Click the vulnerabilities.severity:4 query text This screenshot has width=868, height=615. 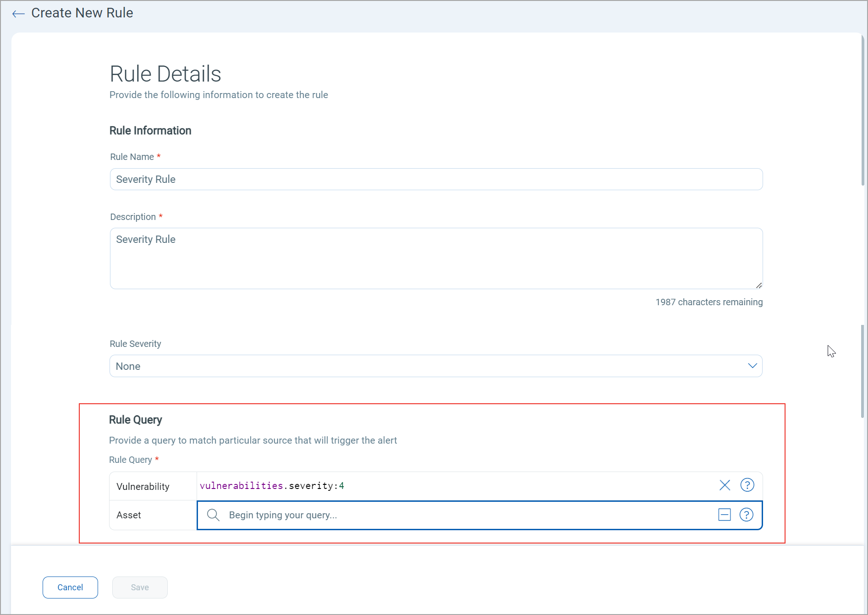point(272,486)
